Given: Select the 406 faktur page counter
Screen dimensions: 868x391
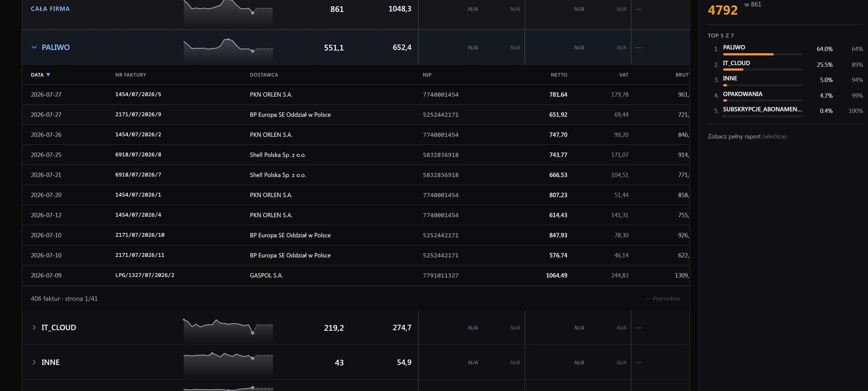Looking at the screenshot, I should [64, 299].
